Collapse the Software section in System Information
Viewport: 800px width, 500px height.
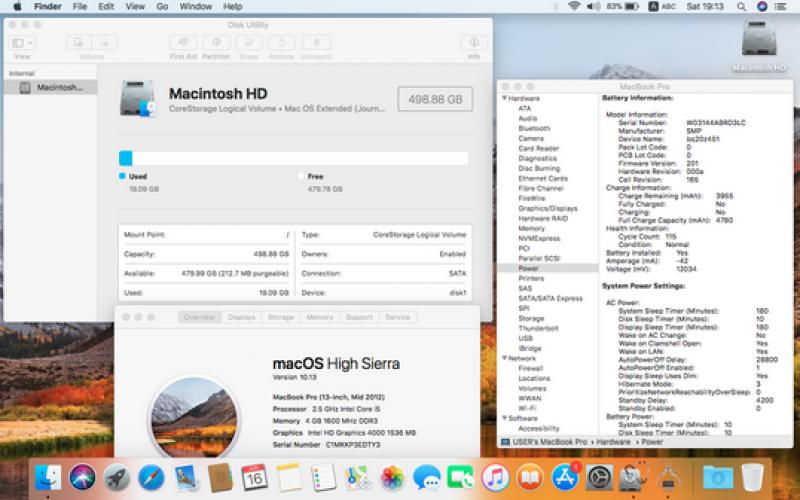pos(504,418)
